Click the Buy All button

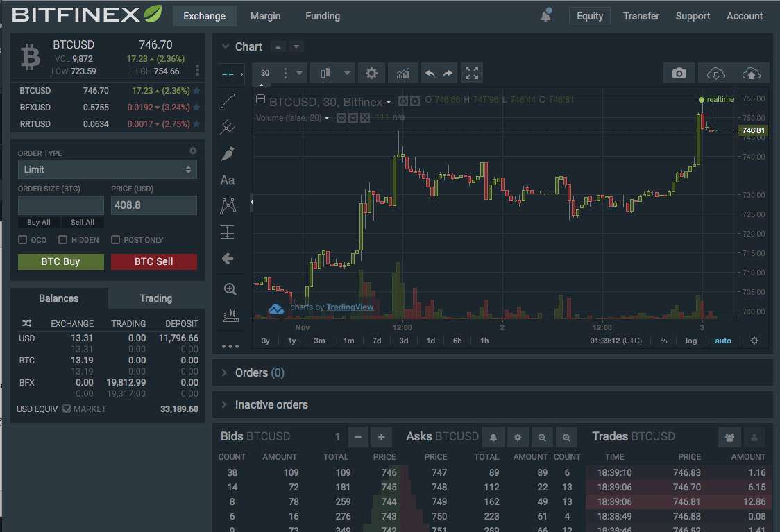pyautogui.click(x=39, y=222)
